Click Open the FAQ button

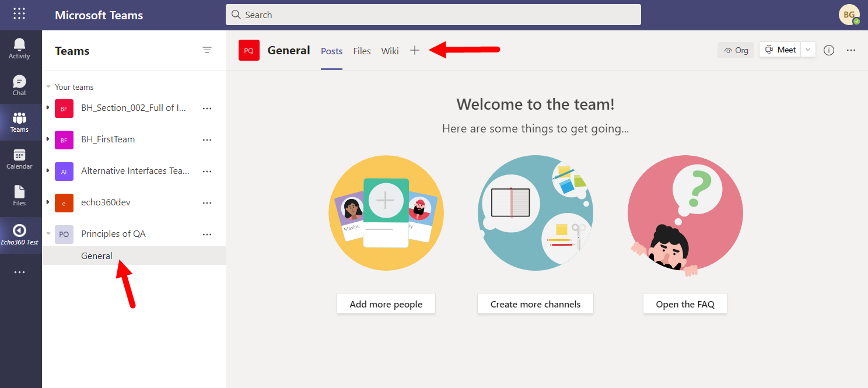pos(685,304)
